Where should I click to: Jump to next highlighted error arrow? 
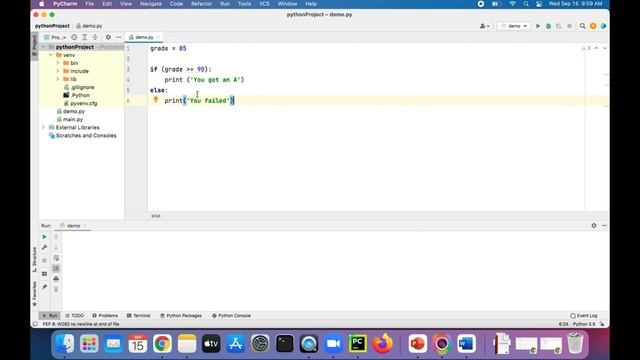coord(604,48)
